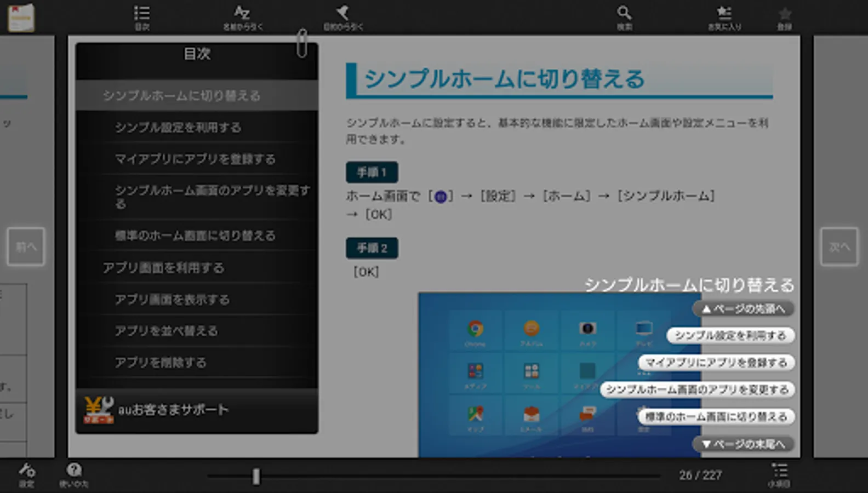
Task: Click the auお客さまサポート yen wrench icon
Action: [99, 410]
